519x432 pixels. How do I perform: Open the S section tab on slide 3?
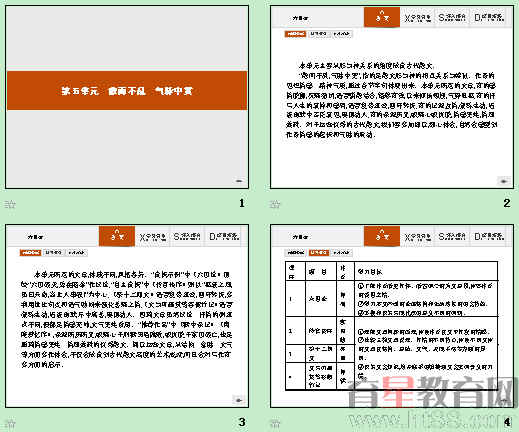coord(187,236)
